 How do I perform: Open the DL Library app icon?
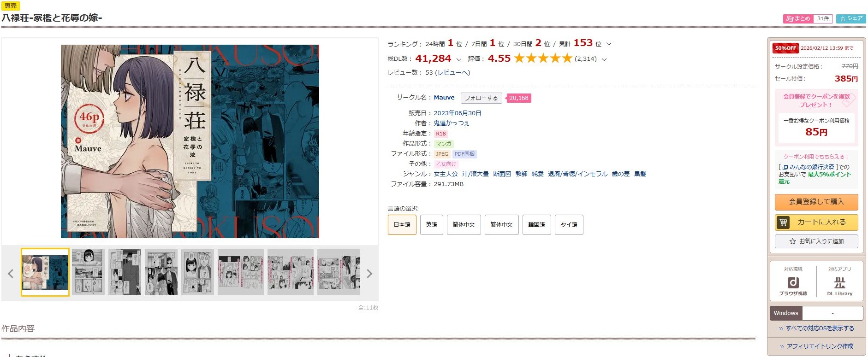(839, 286)
